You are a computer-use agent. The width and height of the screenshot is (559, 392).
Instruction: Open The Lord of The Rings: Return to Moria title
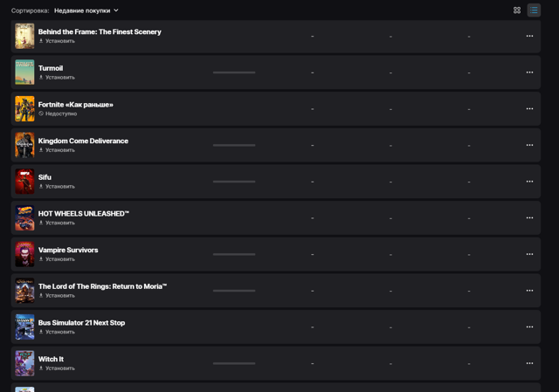click(x=102, y=286)
